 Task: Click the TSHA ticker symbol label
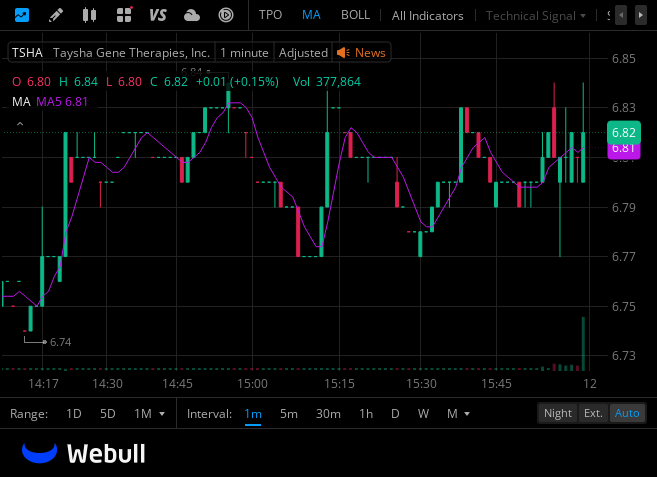click(27, 53)
